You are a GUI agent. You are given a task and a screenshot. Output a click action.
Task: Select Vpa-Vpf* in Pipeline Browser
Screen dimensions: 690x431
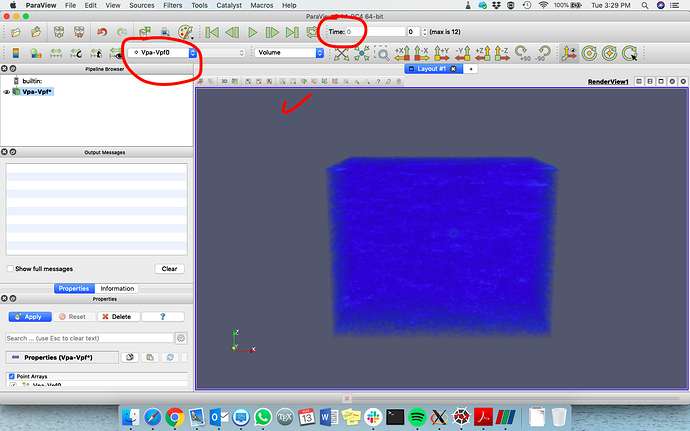[x=37, y=92]
